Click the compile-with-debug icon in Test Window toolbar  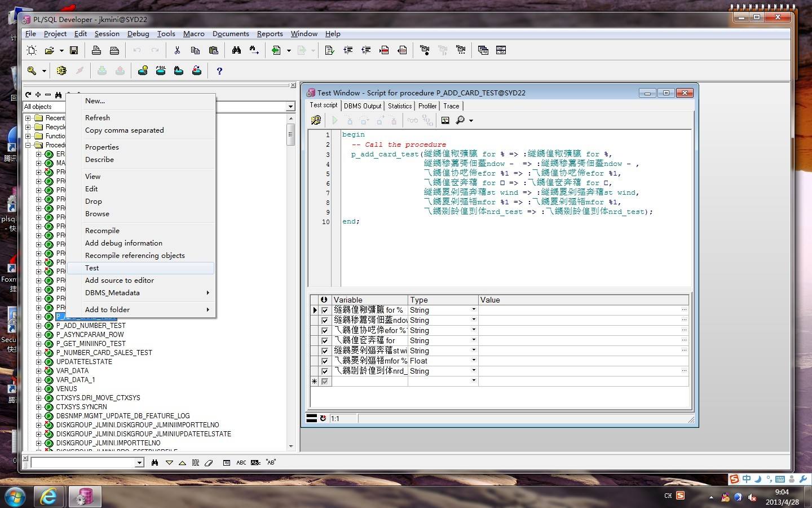[x=316, y=120]
